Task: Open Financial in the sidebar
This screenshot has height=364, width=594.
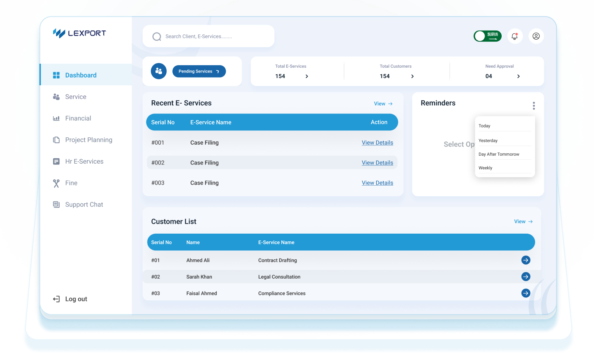Action: 78,118
